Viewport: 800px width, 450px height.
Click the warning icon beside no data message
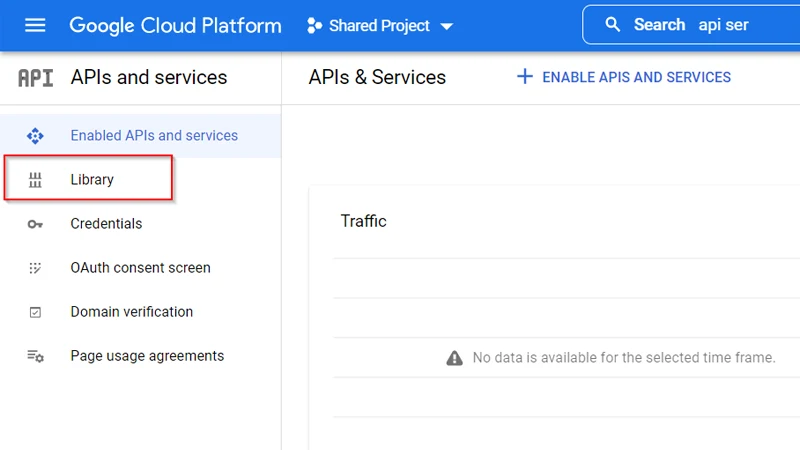tap(454, 358)
